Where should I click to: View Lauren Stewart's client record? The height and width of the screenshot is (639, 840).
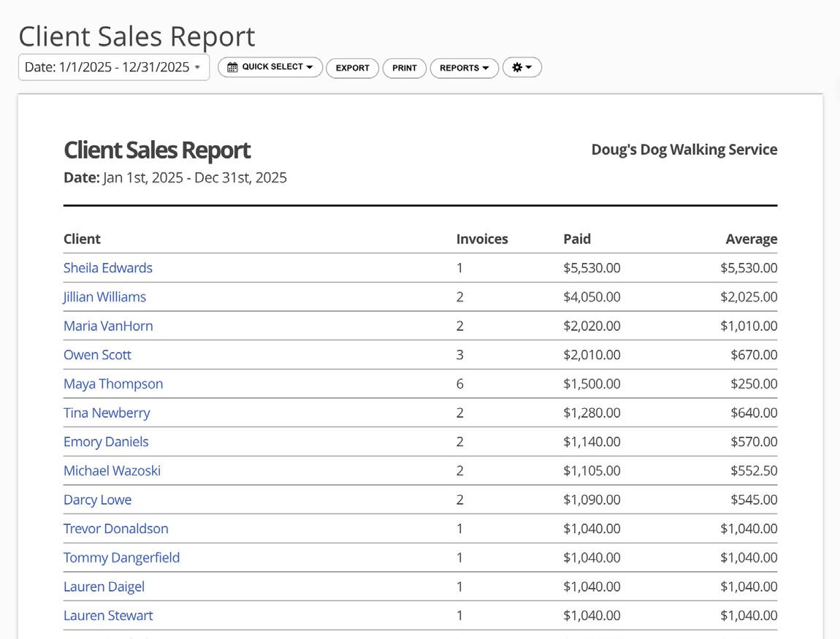pos(108,616)
